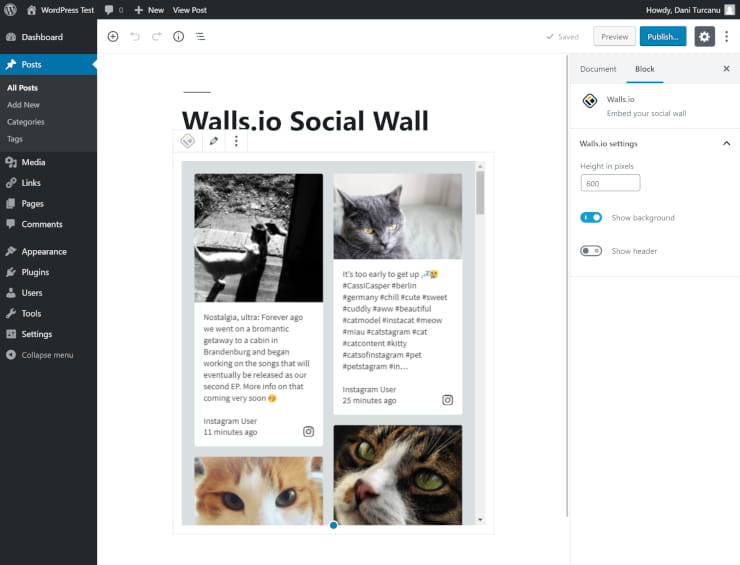Open the comments bubble in admin bar
The height and width of the screenshot is (565, 740).
[114, 10]
